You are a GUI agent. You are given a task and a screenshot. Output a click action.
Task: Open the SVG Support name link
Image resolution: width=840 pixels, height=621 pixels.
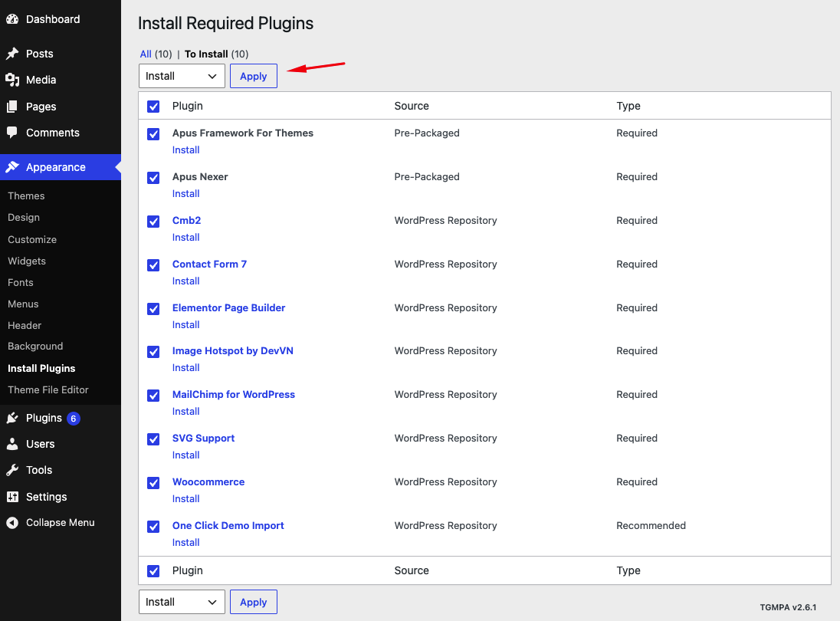[x=204, y=439]
